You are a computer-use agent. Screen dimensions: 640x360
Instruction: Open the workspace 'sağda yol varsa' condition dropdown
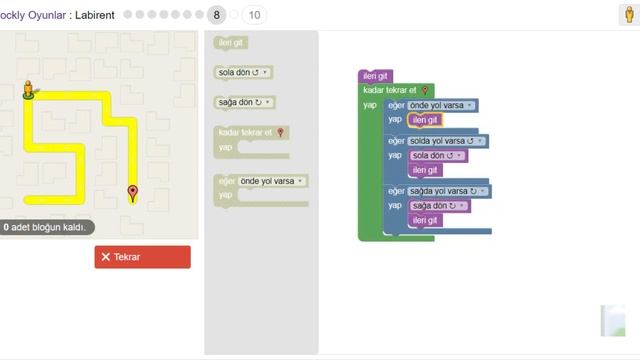tap(448, 191)
